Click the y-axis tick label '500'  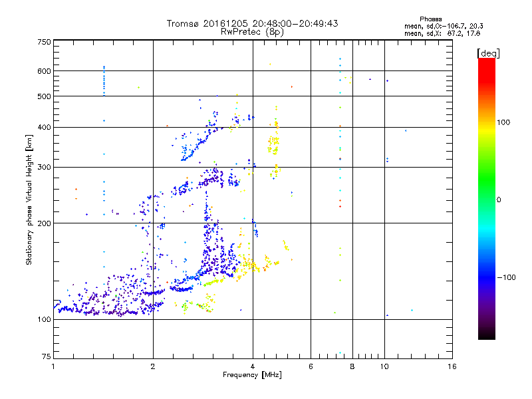(x=44, y=96)
